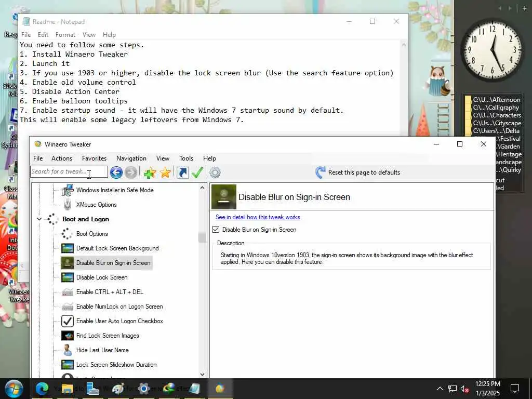Open the Tools menu
Image resolution: width=532 pixels, height=399 pixels.
186,158
